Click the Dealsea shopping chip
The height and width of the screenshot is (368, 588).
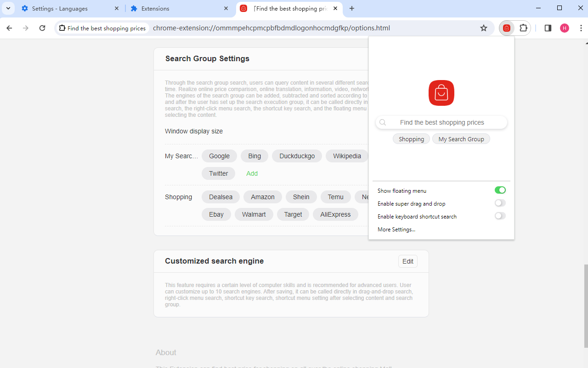[220, 197]
